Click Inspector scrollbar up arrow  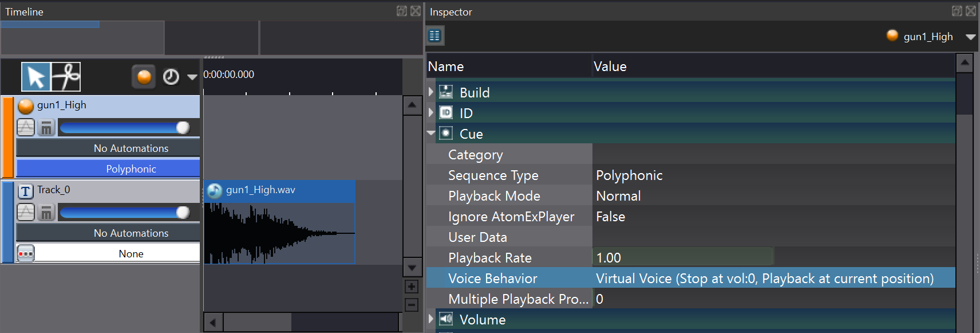(x=965, y=62)
